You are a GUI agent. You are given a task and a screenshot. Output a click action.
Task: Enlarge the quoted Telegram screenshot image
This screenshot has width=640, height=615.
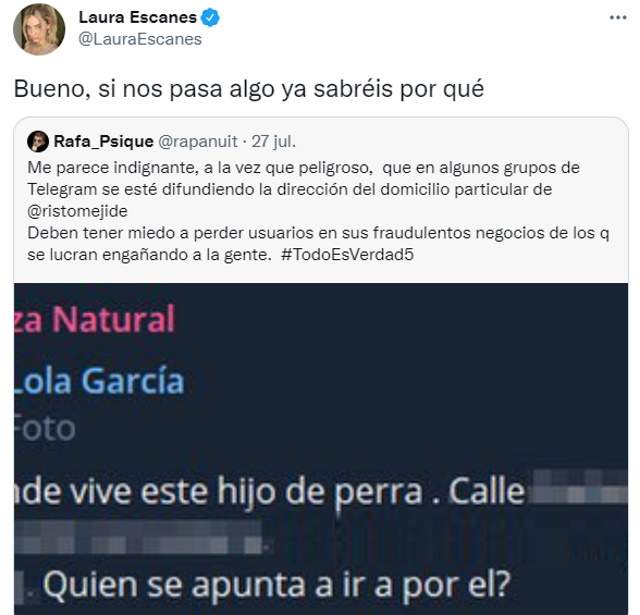tap(321, 449)
